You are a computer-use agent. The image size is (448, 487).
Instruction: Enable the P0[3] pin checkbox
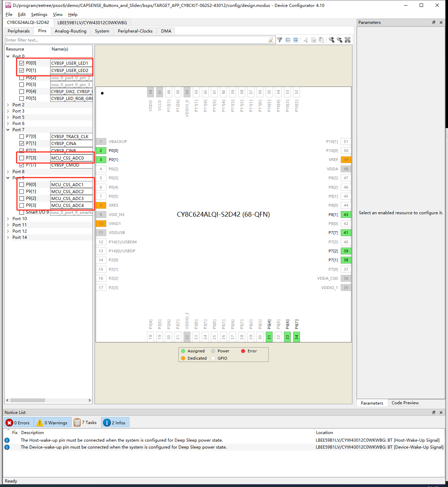coord(22,84)
